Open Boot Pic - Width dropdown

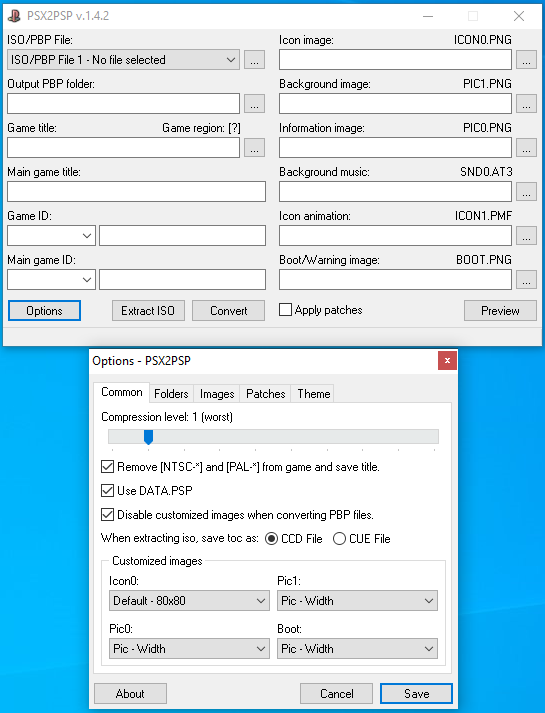pos(357,648)
